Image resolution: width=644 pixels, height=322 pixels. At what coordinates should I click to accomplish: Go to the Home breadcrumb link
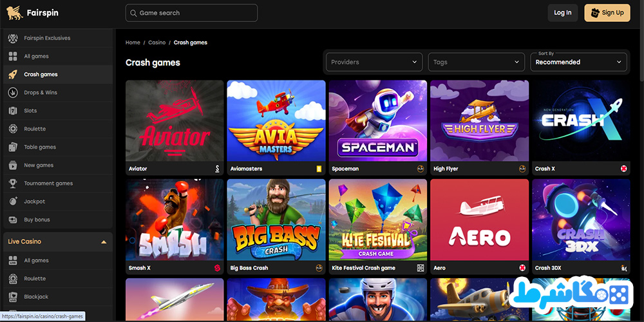pyautogui.click(x=133, y=43)
